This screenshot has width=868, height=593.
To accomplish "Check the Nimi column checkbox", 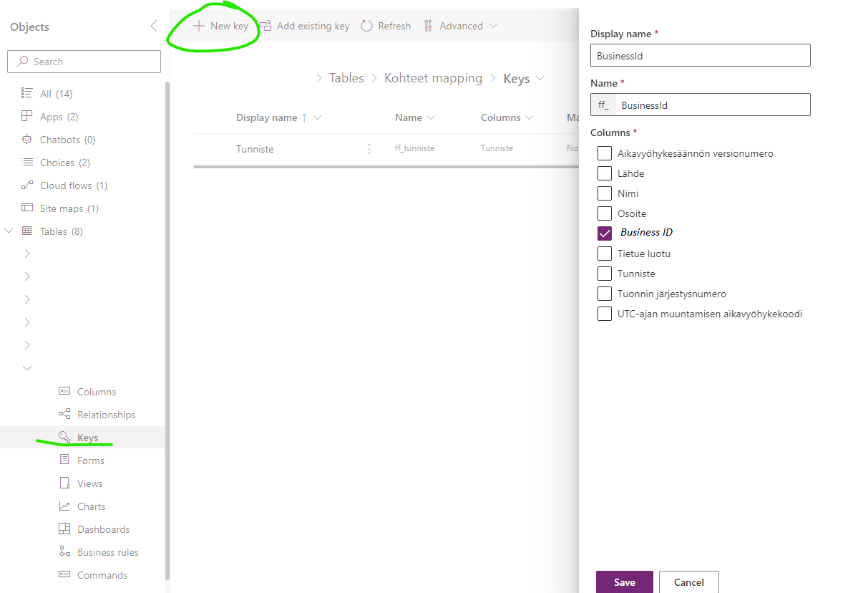I will [x=605, y=193].
